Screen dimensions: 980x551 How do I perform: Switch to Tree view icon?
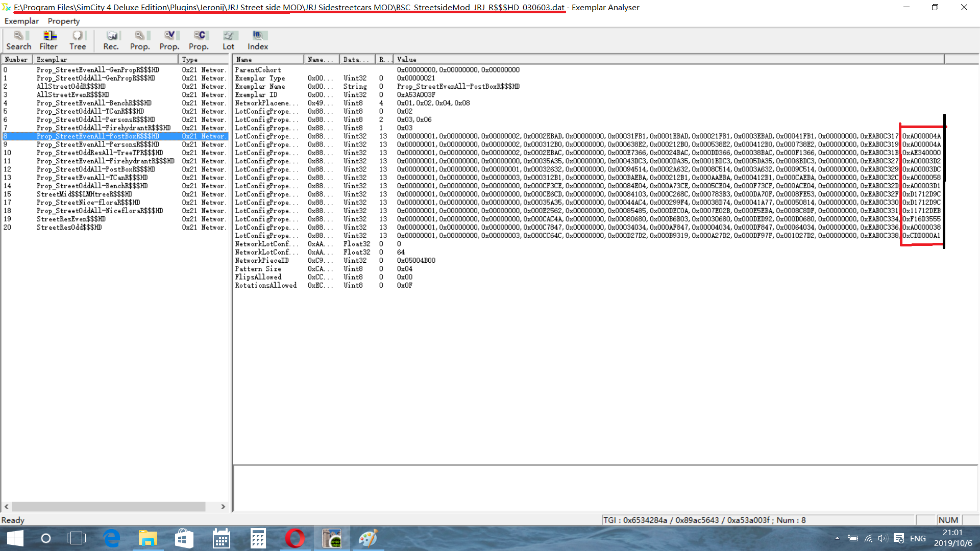78,40
